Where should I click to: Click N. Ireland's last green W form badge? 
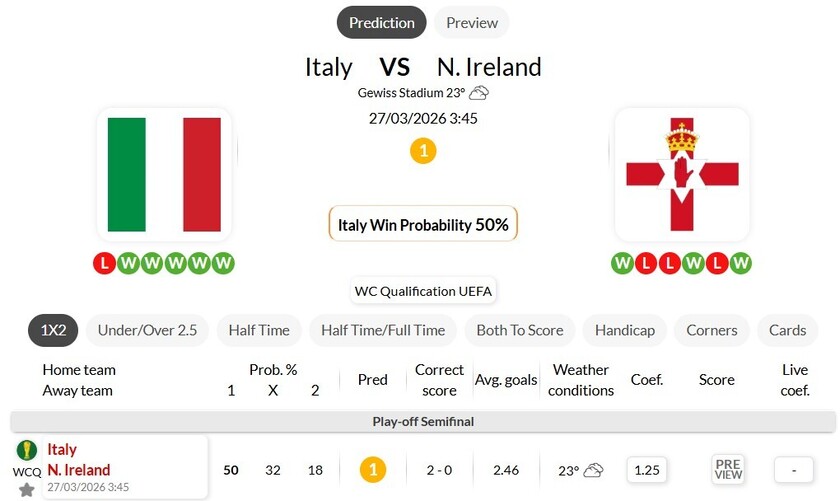pos(740,263)
